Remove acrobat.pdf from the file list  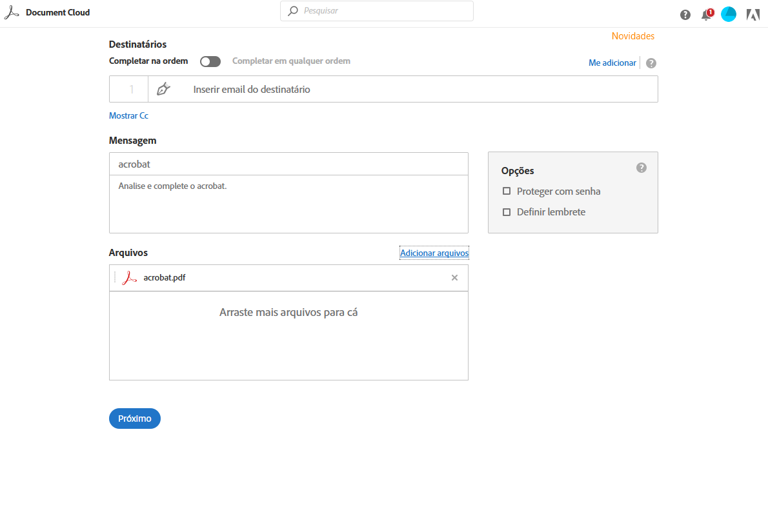(x=454, y=278)
